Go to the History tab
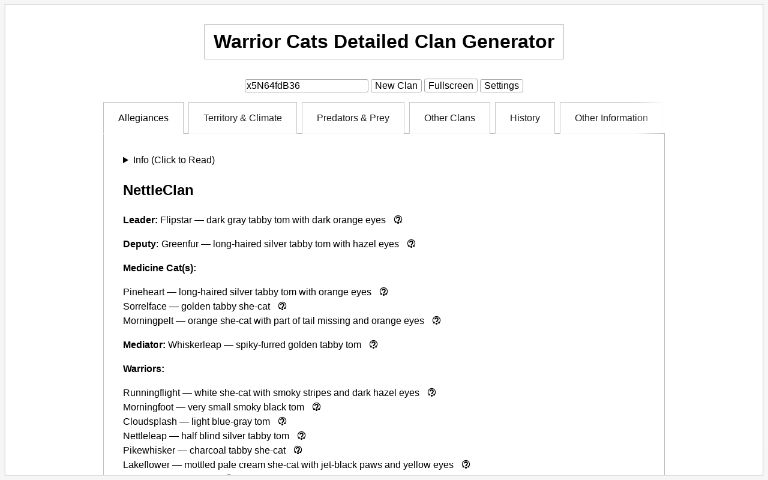The height and width of the screenshot is (480, 768). click(525, 118)
